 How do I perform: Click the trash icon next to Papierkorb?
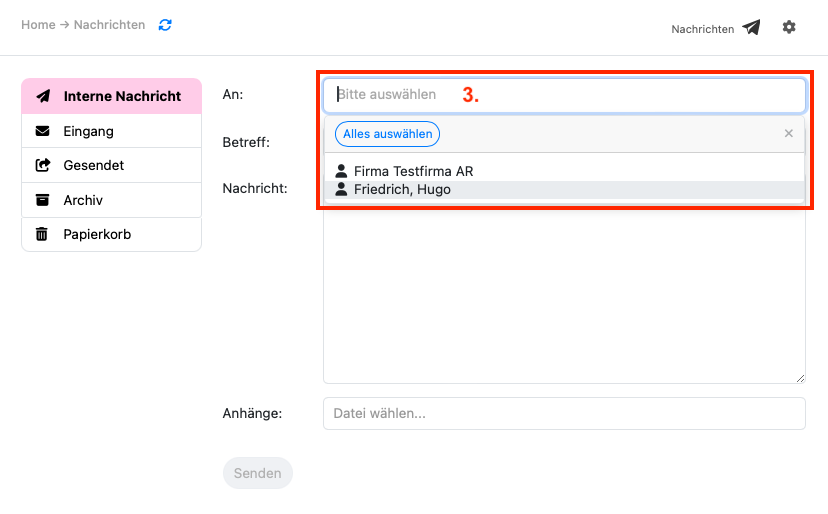pos(42,234)
